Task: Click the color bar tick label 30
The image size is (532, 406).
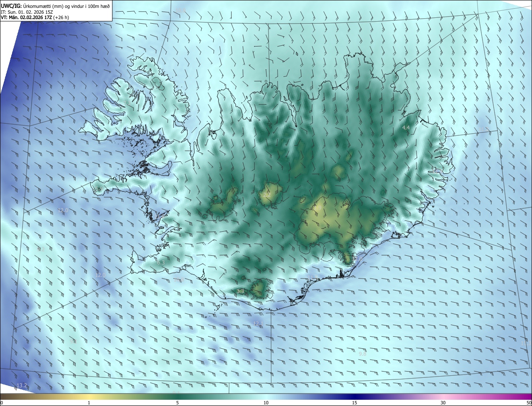Action: coord(443,403)
